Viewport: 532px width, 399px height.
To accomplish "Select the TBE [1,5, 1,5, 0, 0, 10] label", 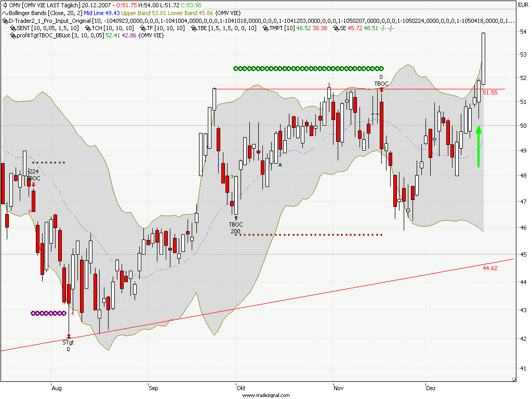I will pyautogui.click(x=227, y=28).
